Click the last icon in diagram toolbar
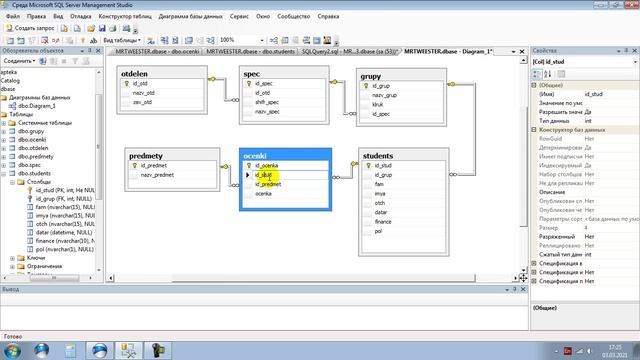The image size is (640, 360). [327, 40]
